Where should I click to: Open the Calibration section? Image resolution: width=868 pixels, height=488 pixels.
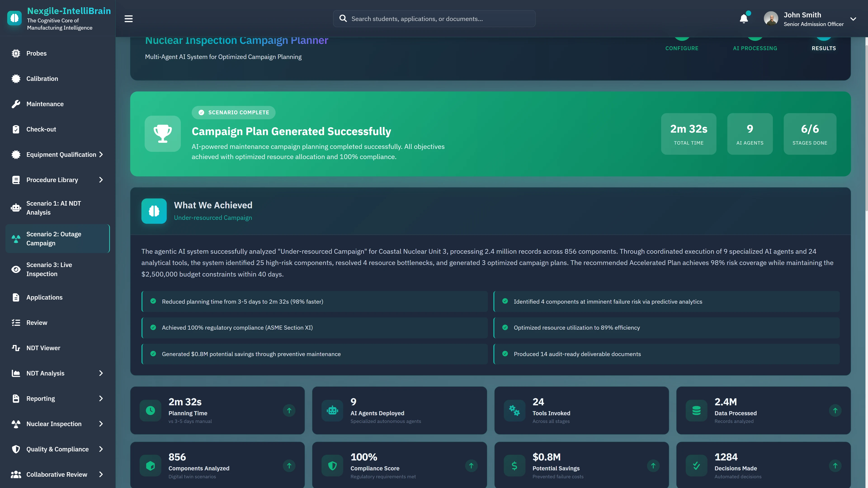42,78
